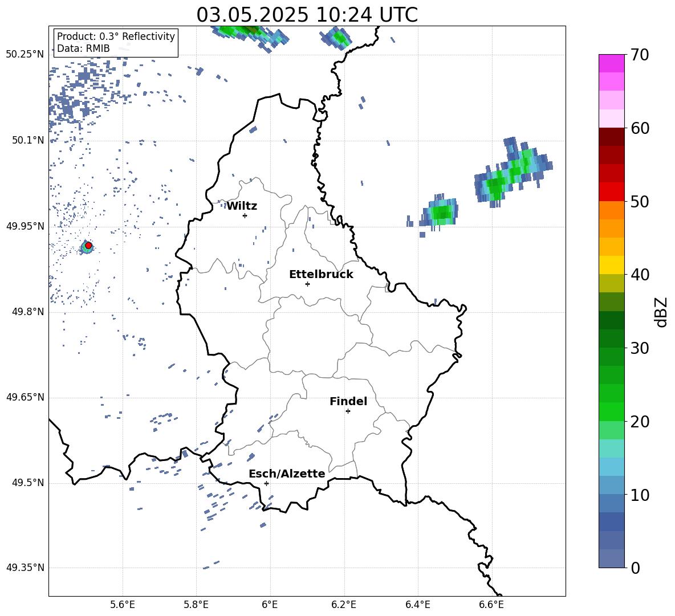Click the Ettelbruck station cross marker
The width and height of the screenshot is (675, 616).
[x=307, y=284]
